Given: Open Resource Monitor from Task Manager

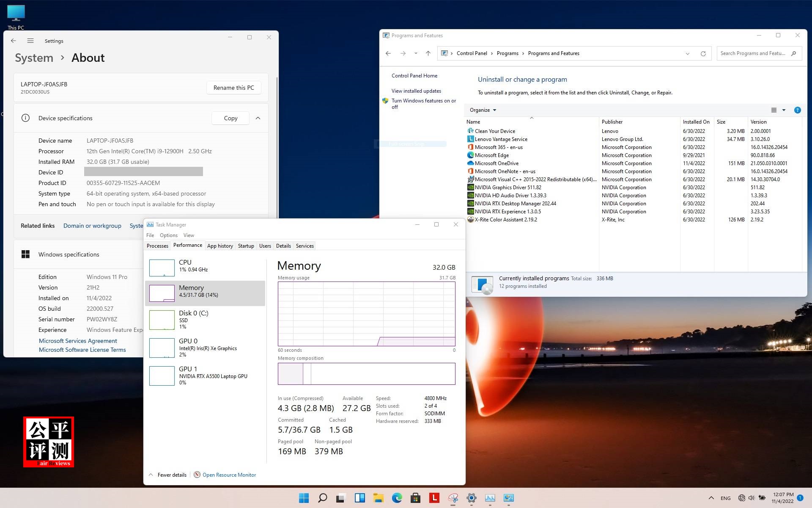Looking at the screenshot, I should pos(229,475).
